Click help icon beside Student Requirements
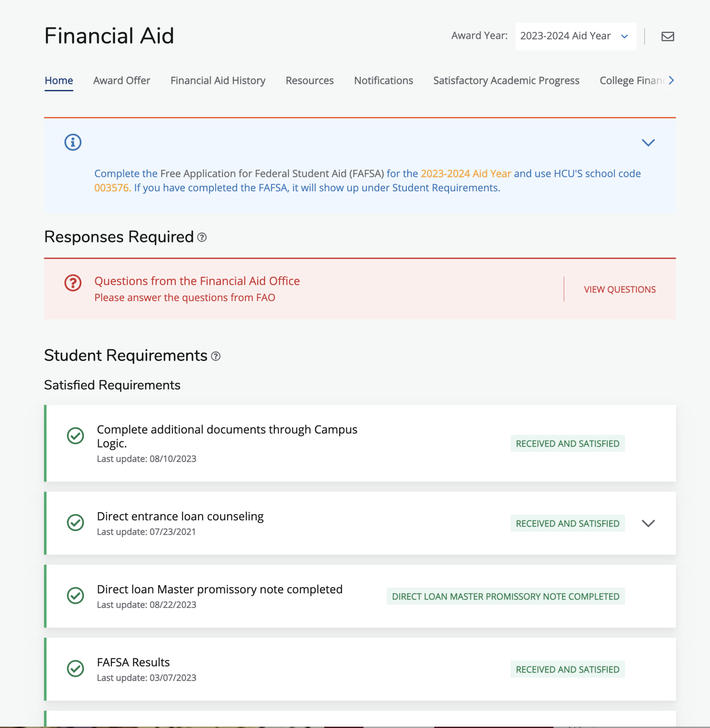 tap(216, 356)
